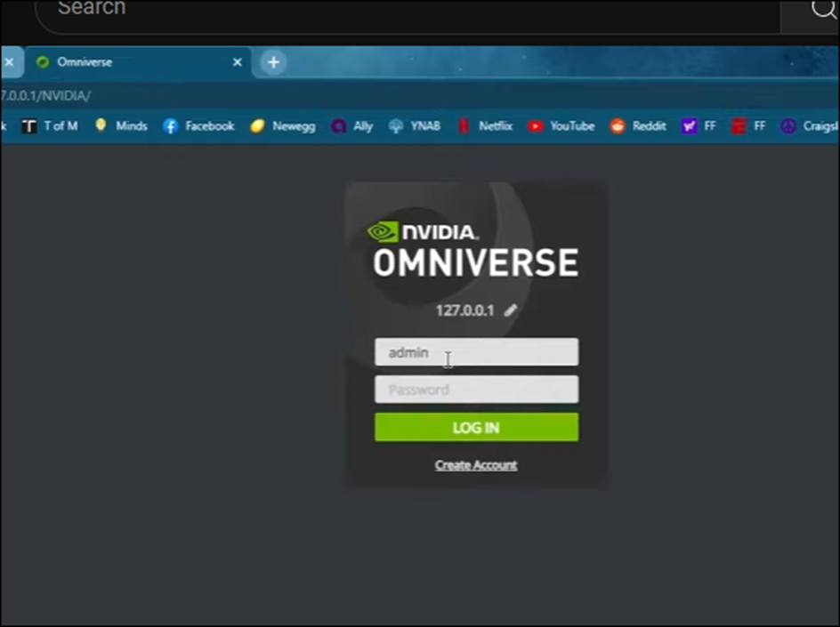Open the Reddit bookmark
Screen dimensions: 840x627
click(x=638, y=125)
